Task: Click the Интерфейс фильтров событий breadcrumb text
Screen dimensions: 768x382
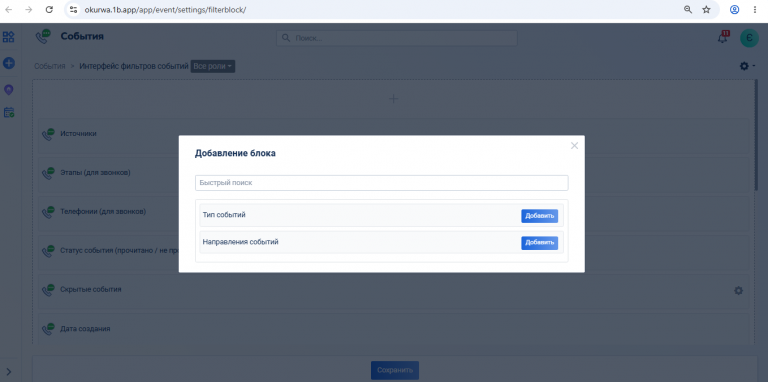Action: (134, 66)
